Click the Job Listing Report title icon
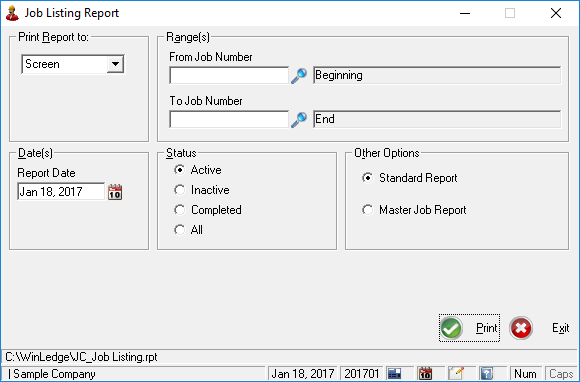 coord(12,13)
